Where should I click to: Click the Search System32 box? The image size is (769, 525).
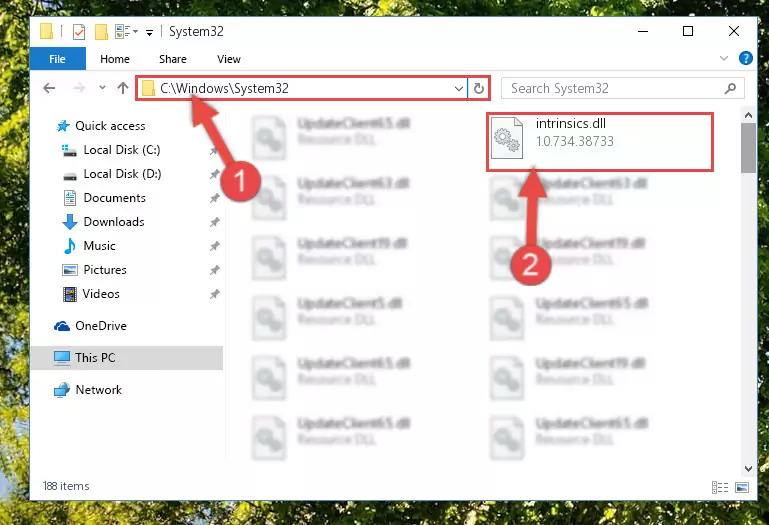coord(622,89)
